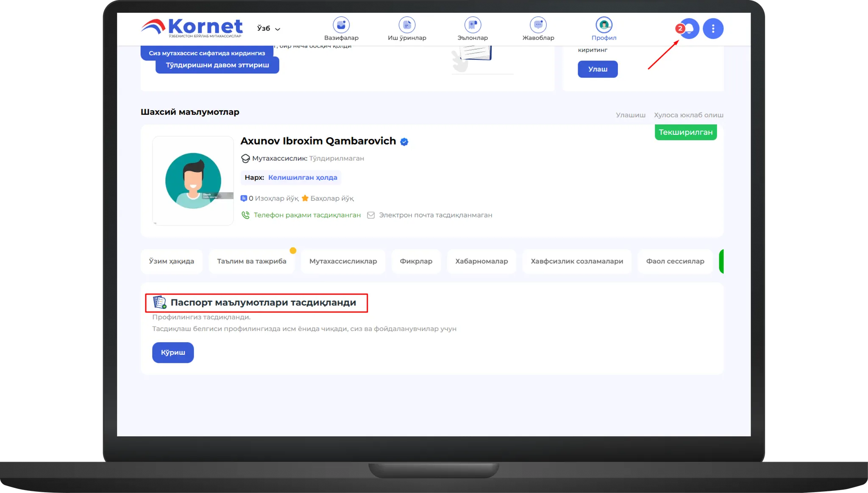Click the passport document icon
Viewport: 868px width, 493px height.
(159, 302)
